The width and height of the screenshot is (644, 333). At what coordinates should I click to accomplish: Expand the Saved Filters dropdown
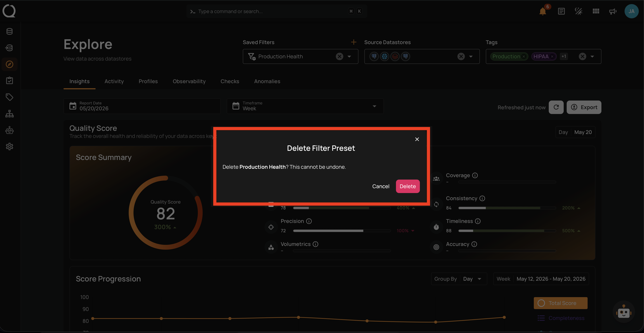(349, 57)
